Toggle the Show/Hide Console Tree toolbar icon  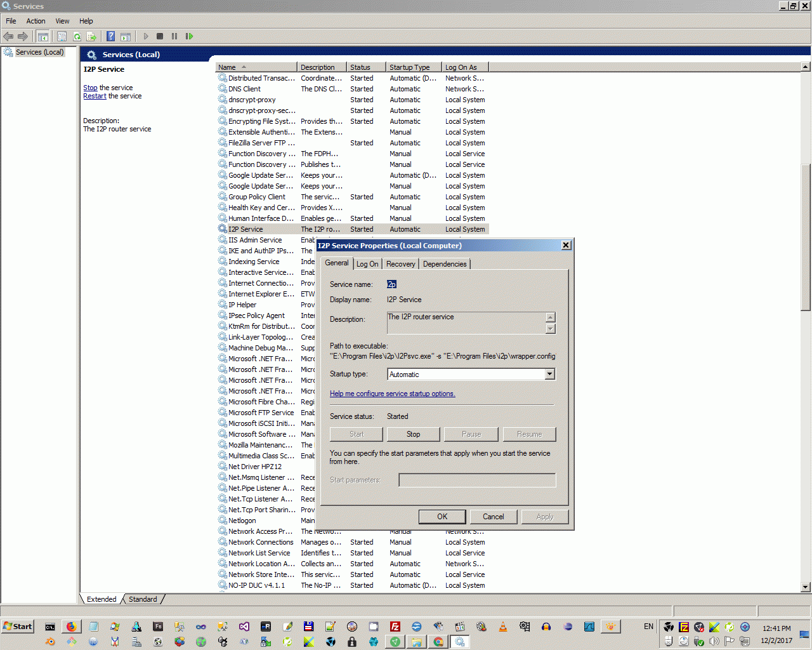(x=43, y=37)
